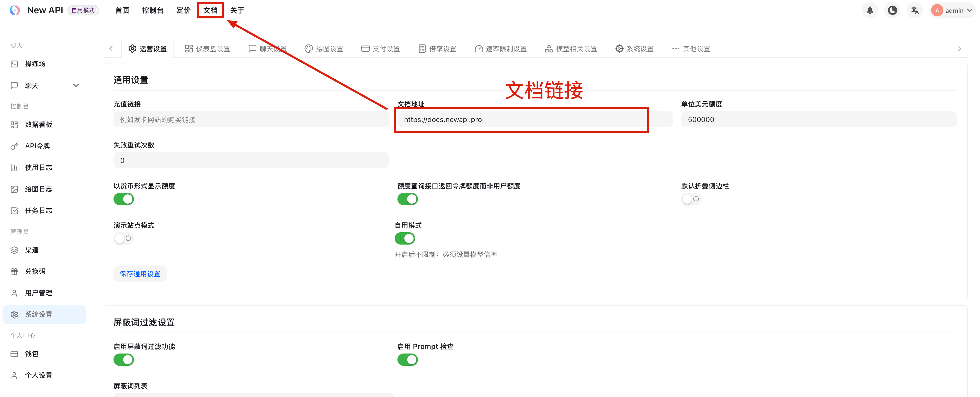Open 钱包 wallet in sidebar
The height and width of the screenshot is (397, 980).
[x=32, y=354]
